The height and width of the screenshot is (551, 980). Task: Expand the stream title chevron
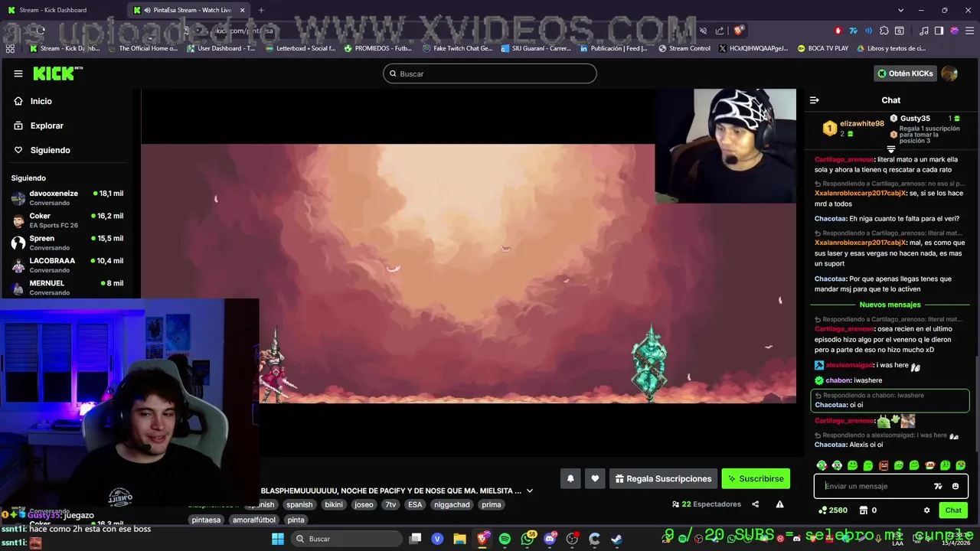[529, 491]
